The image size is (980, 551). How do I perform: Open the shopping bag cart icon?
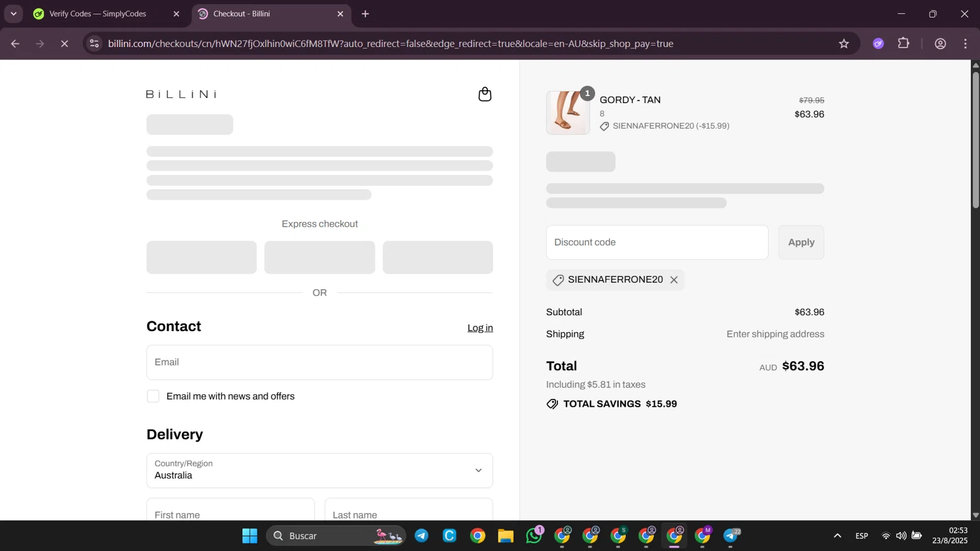pyautogui.click(x=485, y=94)
